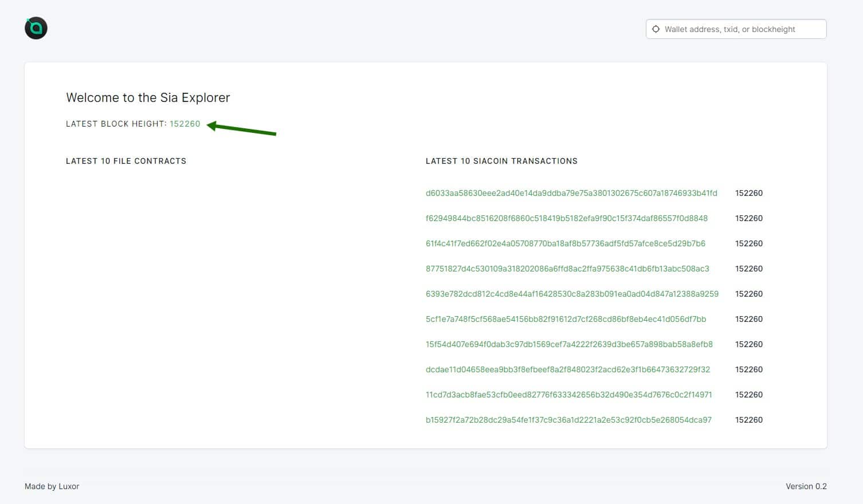The width and height of the screenshot is (863, 504).
Task: Click block number 152260 beside transaction dcdae11d
Action: coord(749,369)
